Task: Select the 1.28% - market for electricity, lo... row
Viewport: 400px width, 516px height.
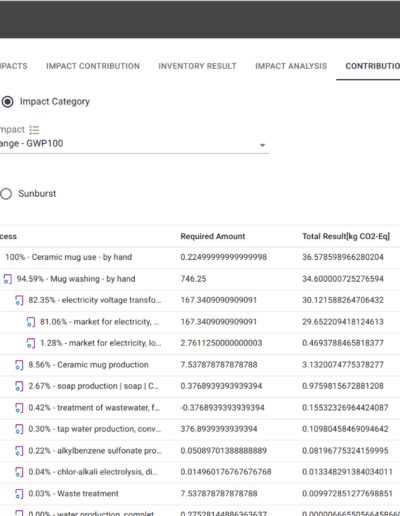Action: 200,343
